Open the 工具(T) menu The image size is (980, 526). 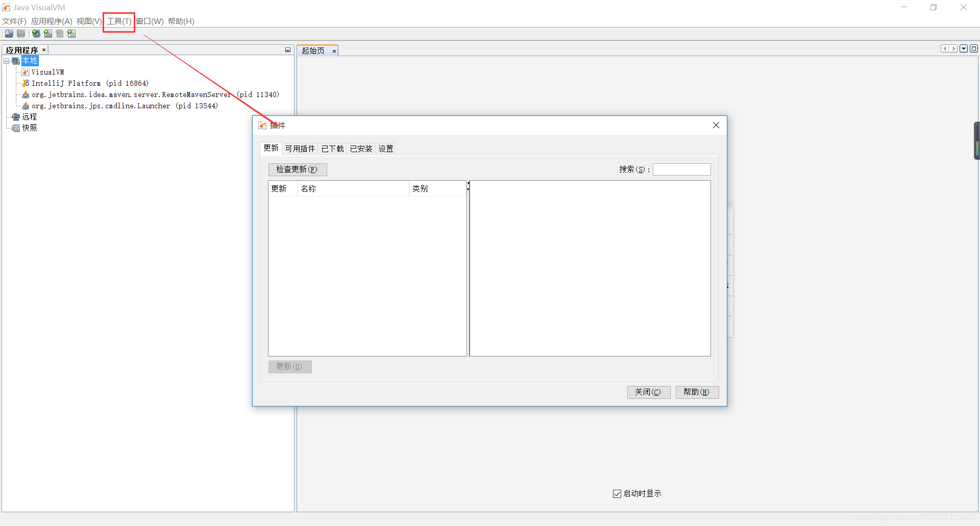pos(119,21)
